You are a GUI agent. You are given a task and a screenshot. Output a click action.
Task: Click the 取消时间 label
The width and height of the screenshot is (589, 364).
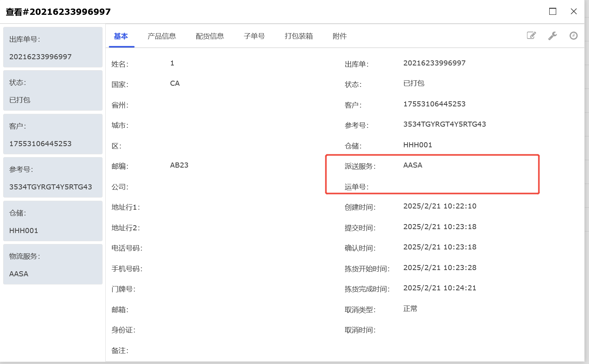pyautogui.click(x=360, y=330)
